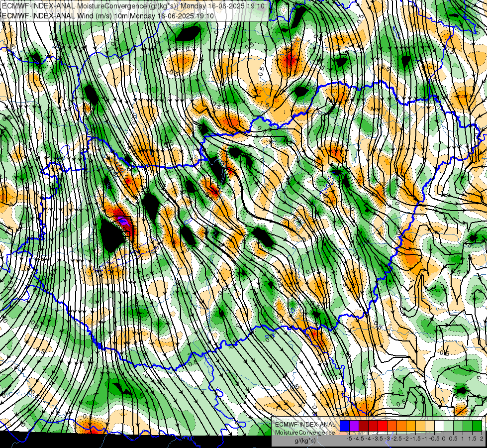Click the MoistureConvergence title line at top
The height and width of the screenshot is (448, 487).
pyautogui.click(x=133, y=6)
